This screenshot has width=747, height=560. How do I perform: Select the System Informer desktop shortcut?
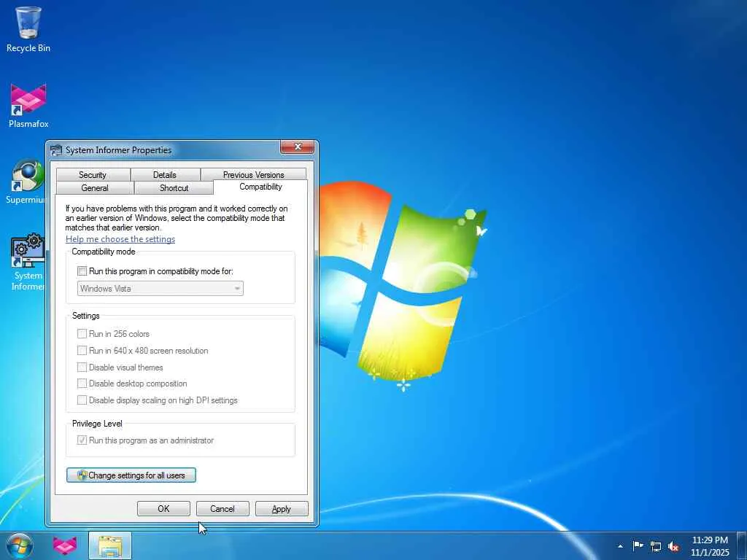(x=27, y=262)
